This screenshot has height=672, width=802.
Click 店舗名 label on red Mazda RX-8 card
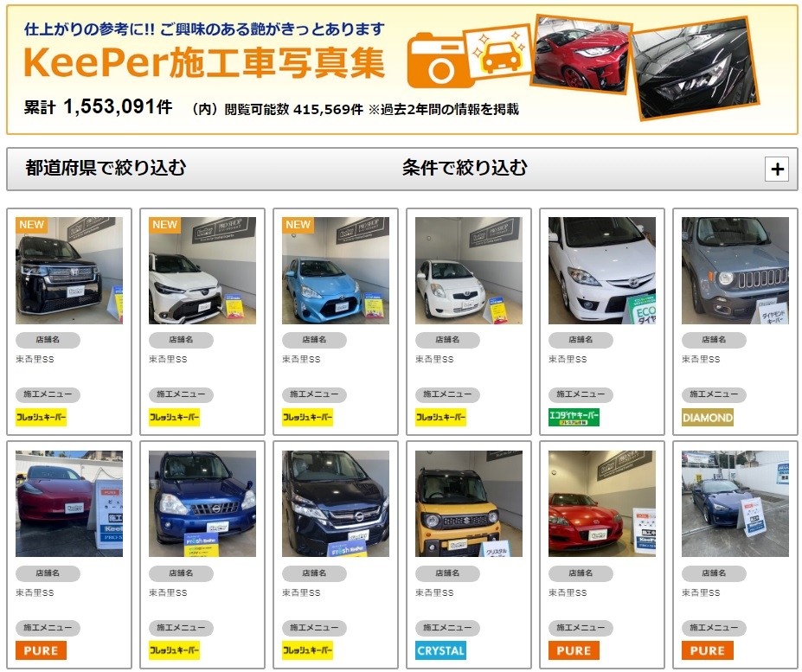click(581, 573)
